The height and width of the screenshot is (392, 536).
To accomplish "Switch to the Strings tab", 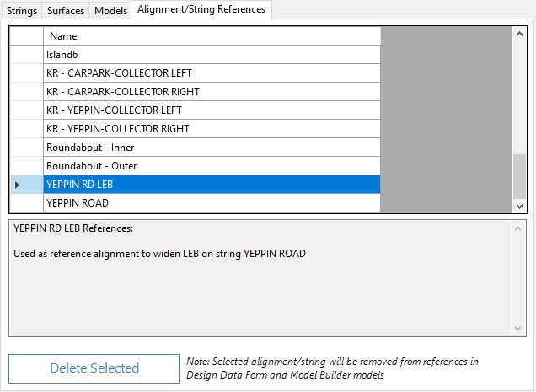I will pos(22,11).
